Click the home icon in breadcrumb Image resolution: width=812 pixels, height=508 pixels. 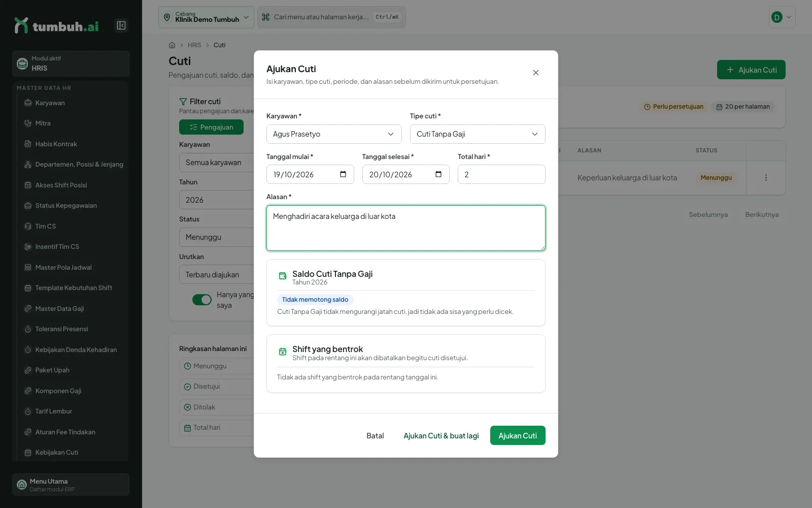[172, 45]
